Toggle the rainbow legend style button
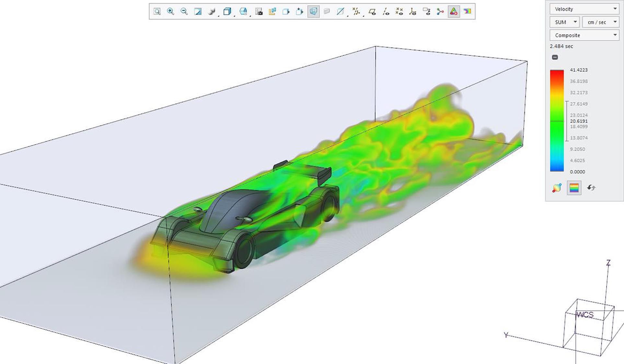624x364 pixels. 574,188
